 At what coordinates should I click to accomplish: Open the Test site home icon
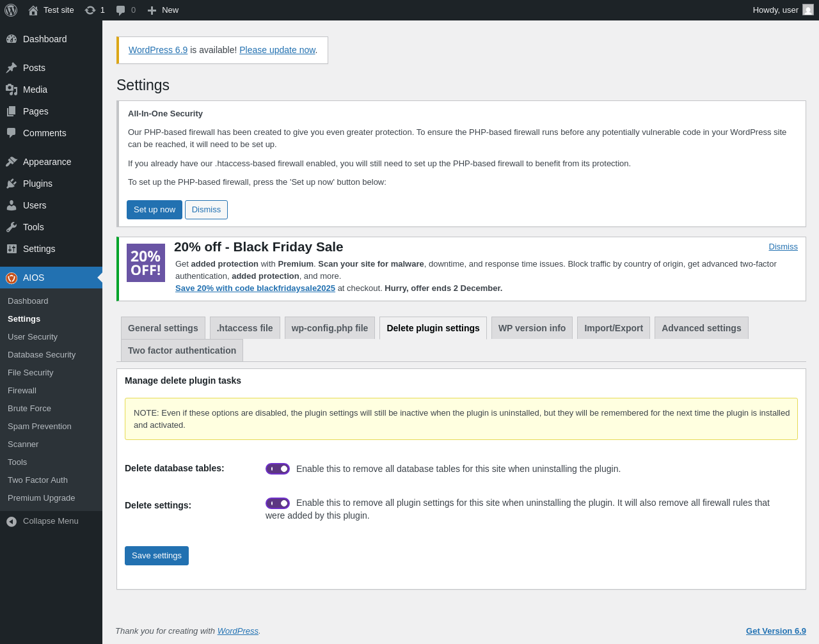(33, 10)
